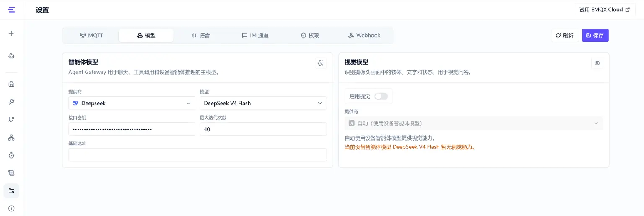Click the 最大迭代次数 field showing 40

pyautogui.click(x=263, y=129)
